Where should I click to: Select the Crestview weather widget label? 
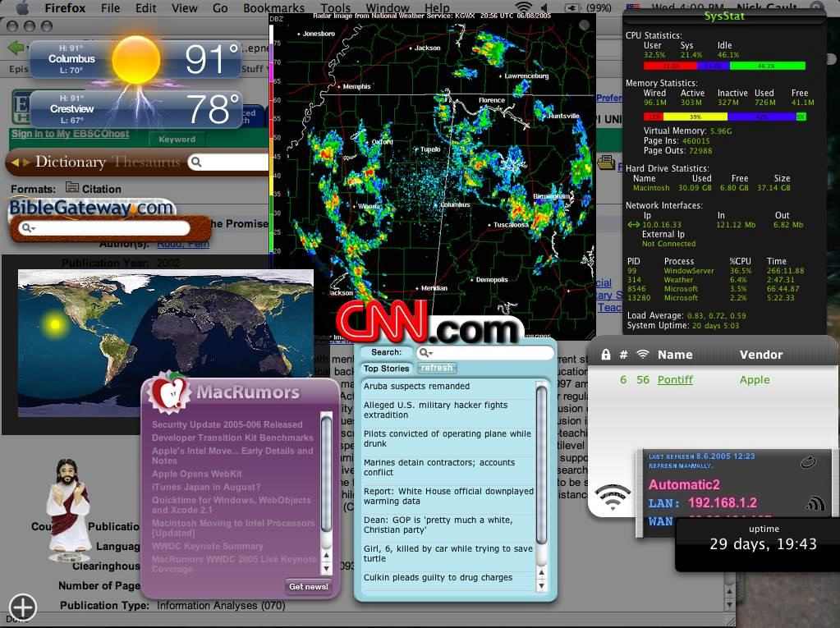(71, 108)
